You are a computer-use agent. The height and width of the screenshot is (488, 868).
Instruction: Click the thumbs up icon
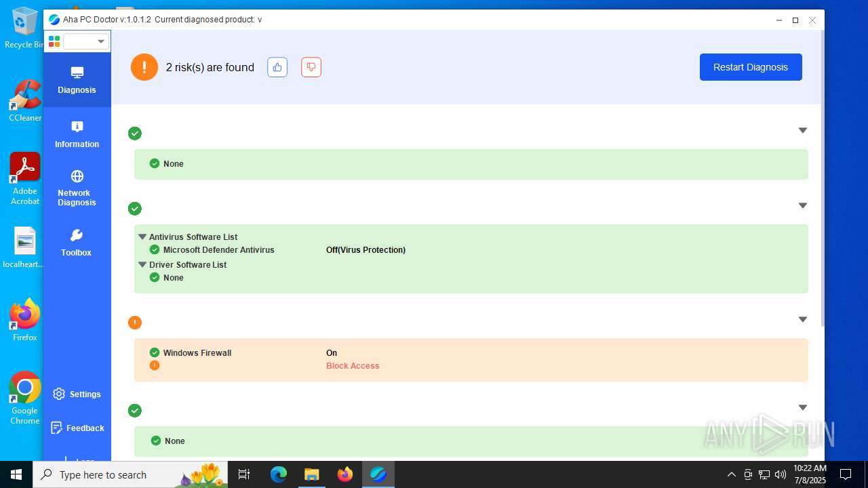[x=277, y=67]
